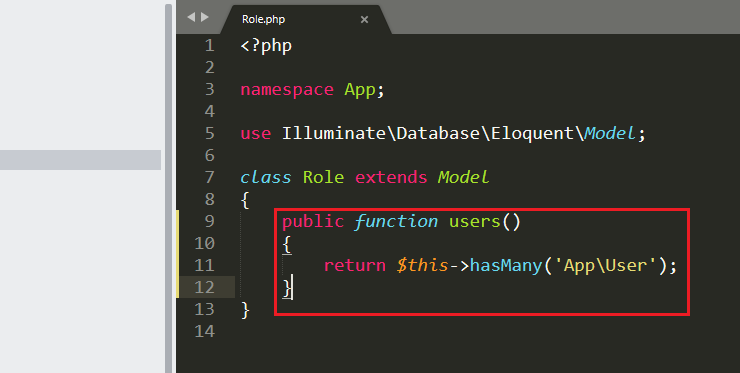This screenshot has width=740, height=373.
Task: Click line number 7 in gutter
Action: pyautogui.click(x=209, y=177)
